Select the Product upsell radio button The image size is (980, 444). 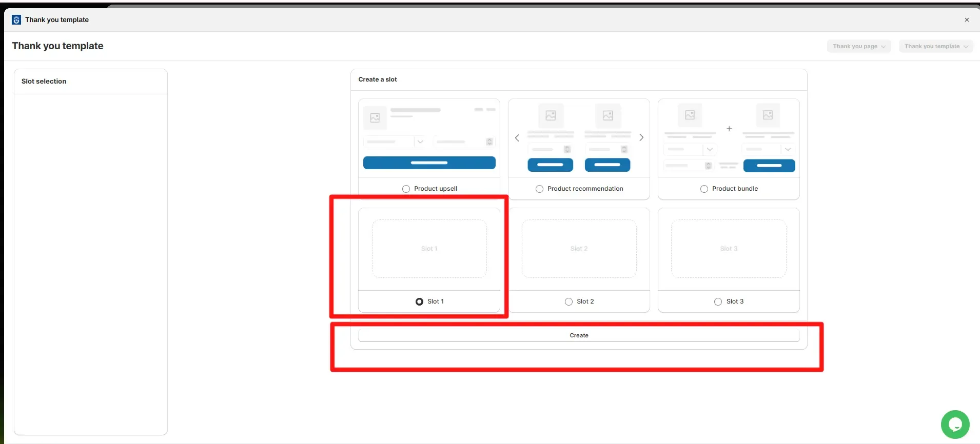pyautogui.click(x=406, y=189)
